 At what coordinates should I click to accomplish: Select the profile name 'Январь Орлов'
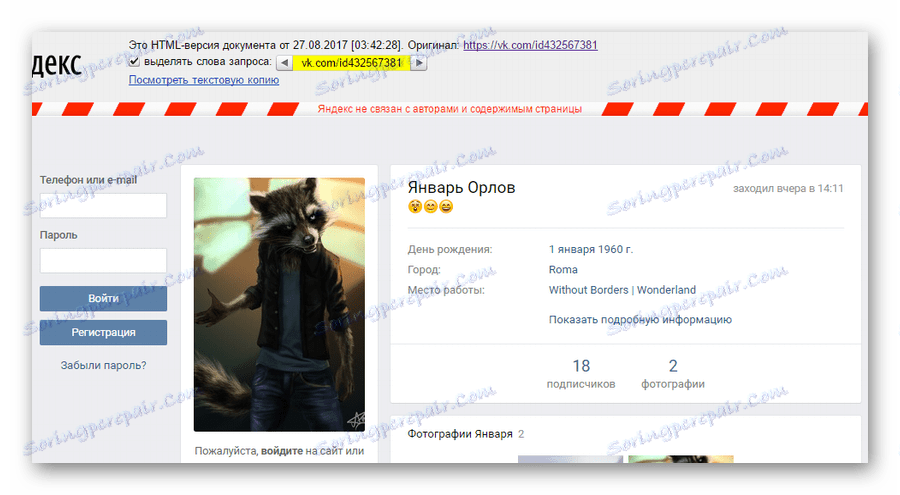point(461,188)
